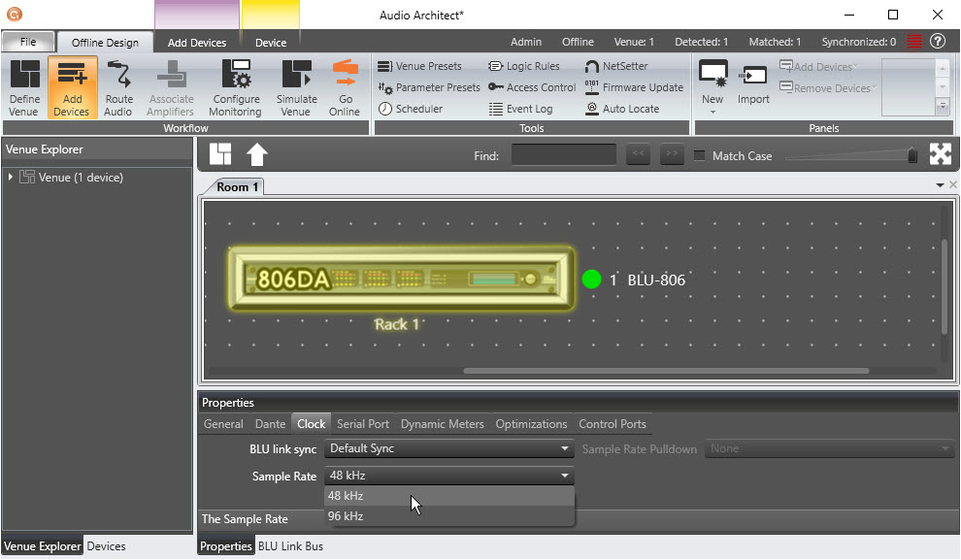Image resolution: width=961 pixels, height=560 pixels.
Task: Choose 96 kHz from sample rate list
Action: (347, 516)
